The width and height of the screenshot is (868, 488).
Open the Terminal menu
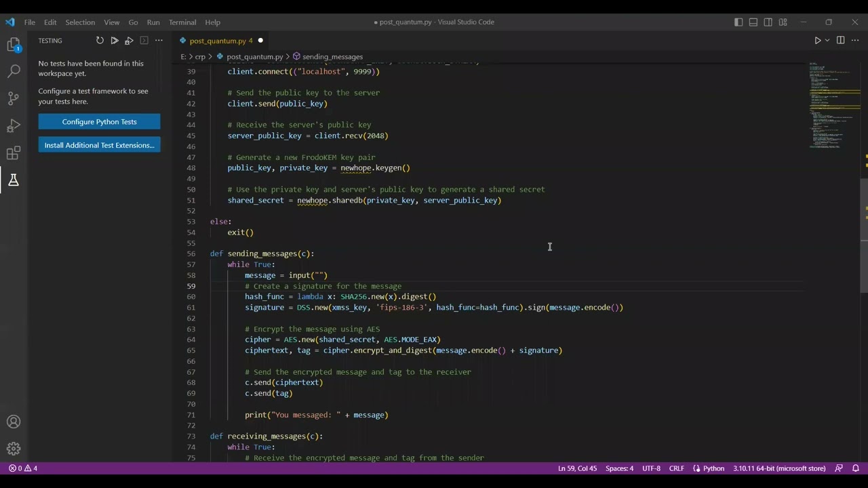(182, 22)
